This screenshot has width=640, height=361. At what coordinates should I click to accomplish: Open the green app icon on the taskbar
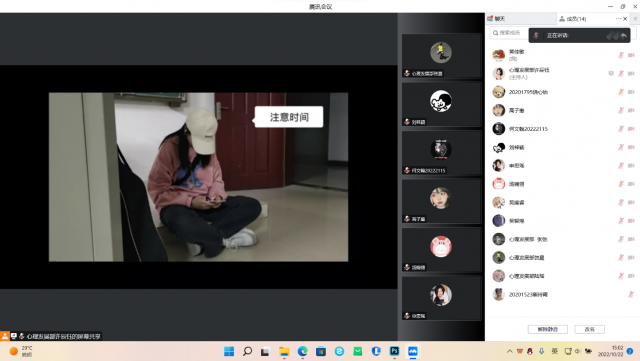(x=358, y=351)
